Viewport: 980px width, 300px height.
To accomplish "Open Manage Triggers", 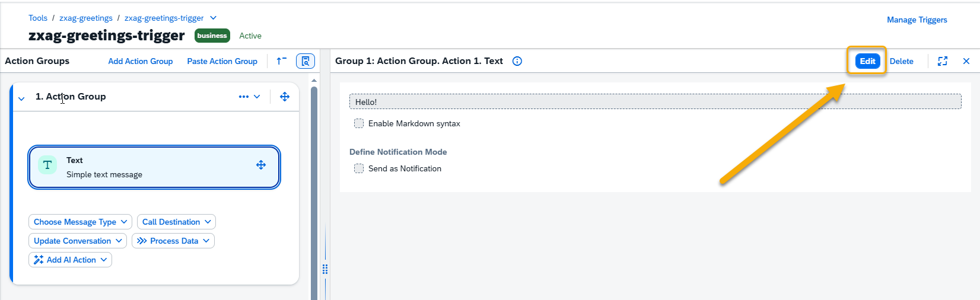I will click(917, 20).
